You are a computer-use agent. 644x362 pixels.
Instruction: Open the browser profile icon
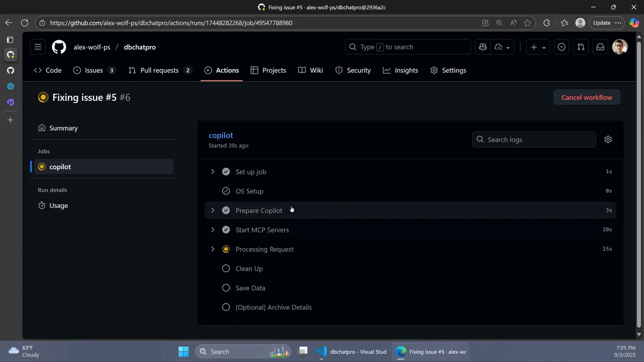click(580, 23)
